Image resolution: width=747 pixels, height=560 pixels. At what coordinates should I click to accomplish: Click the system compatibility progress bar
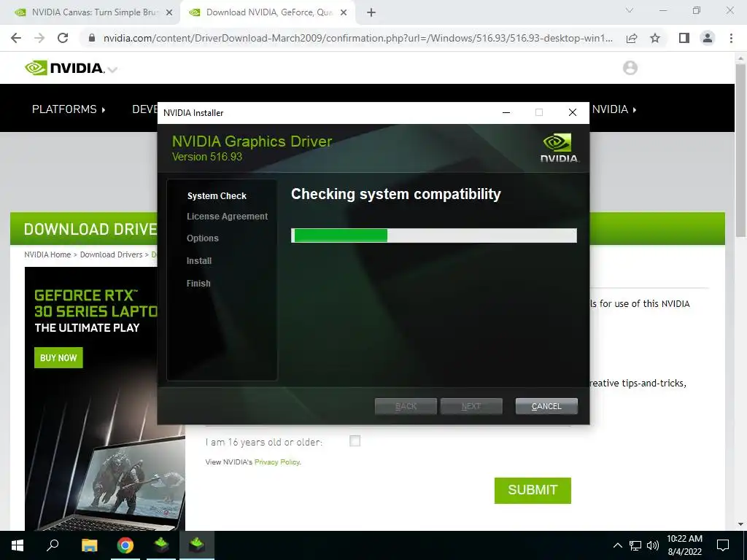click(x=434, y=236)
